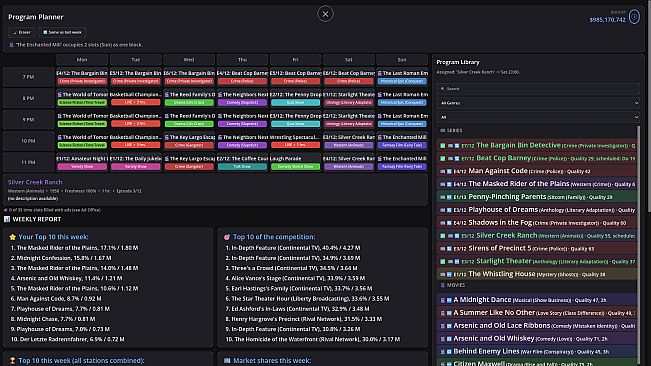Screen dimensions: 651x366
Task: Toggle green check on Beat Cop Barney
Action: [443, 159]
